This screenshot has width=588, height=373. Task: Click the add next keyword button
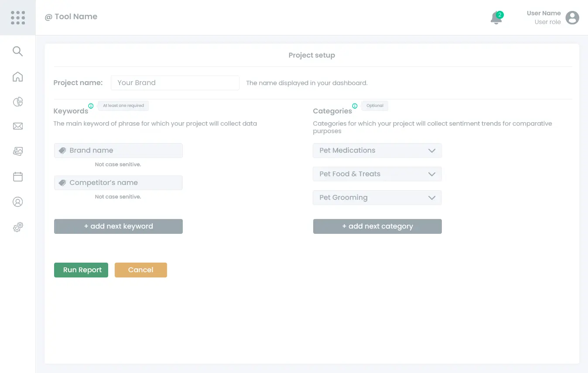(x=118, y=226)
